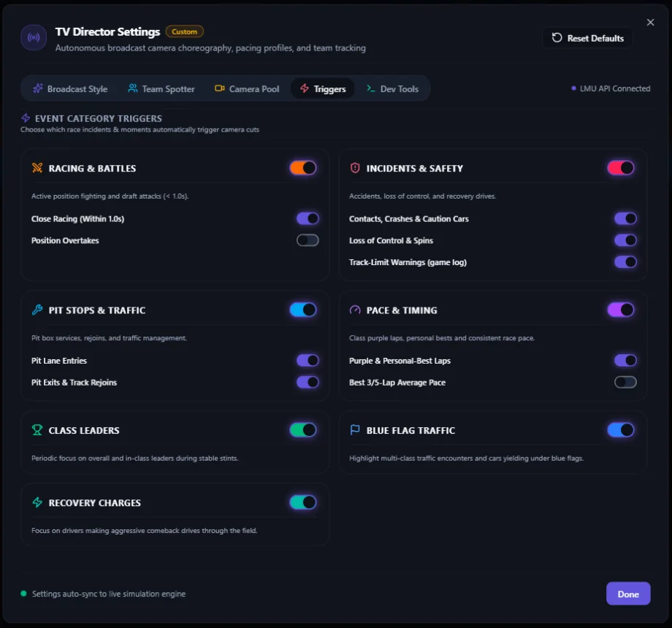Click the flag icon for Blue Flag Traffic
Screen dimensions: 672x628
pos(355,429)
